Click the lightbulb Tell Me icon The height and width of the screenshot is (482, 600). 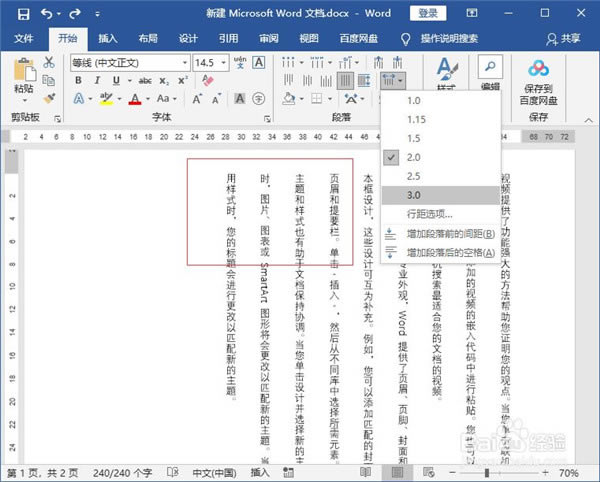coord(405,39)
